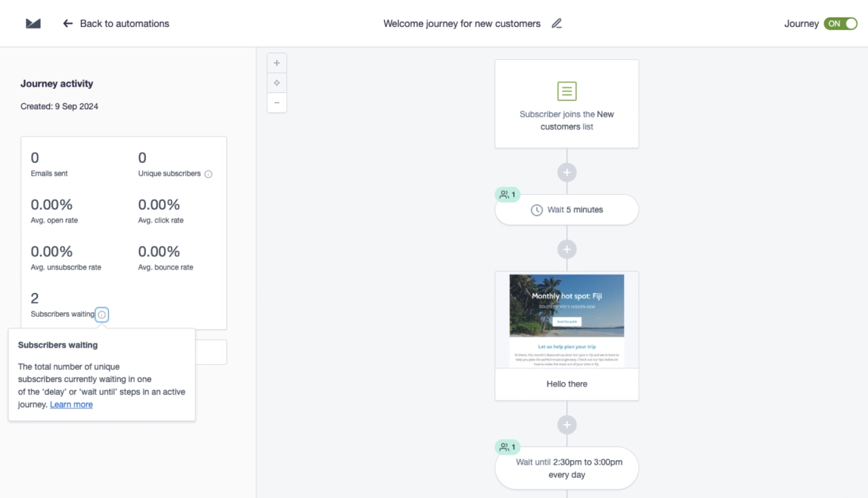Add a step between the email and Wait until
The width and height of the screenshot is (868, 498).
click(x=566, y=423)
